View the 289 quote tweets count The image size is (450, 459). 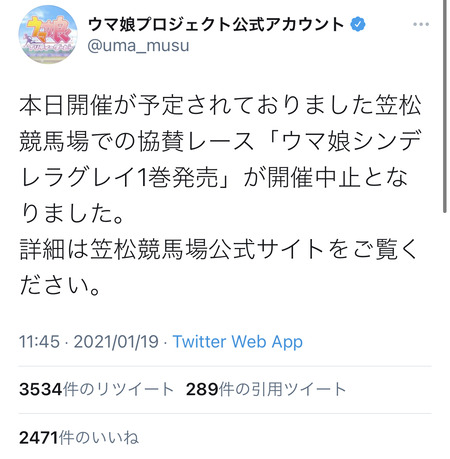tap(202, 389)
